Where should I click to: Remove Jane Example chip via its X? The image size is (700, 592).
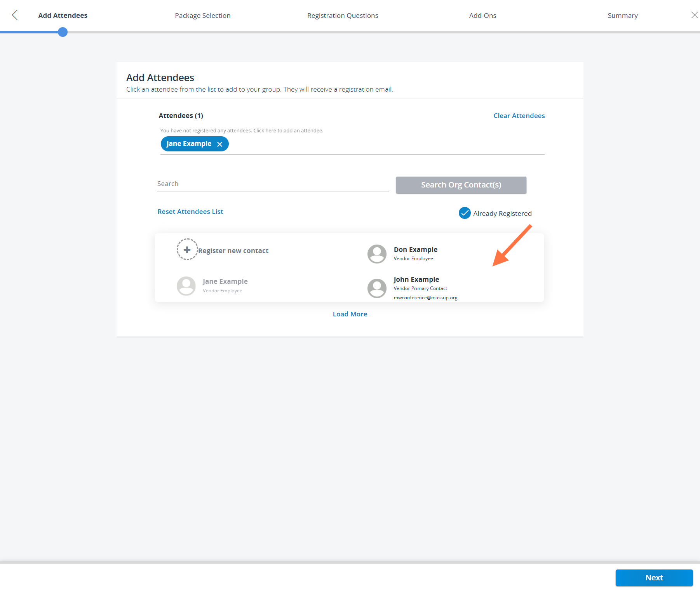point(219,144)
